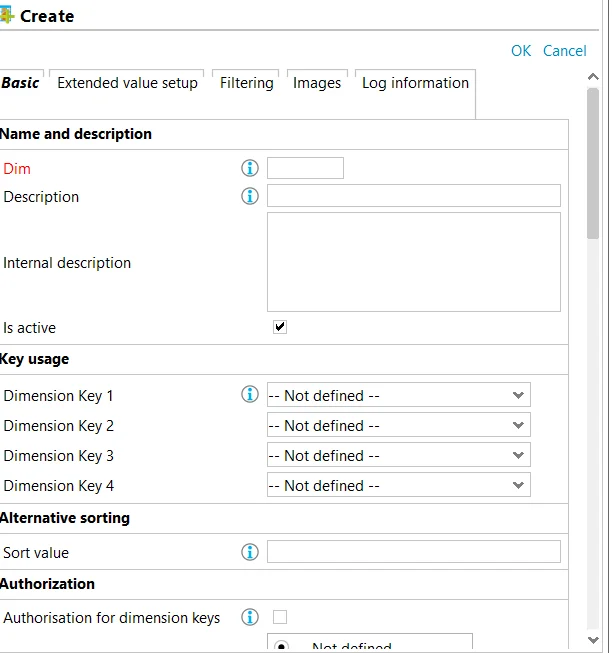Click the Sort value info icon
Screen dimensions: 612x653
250,552
